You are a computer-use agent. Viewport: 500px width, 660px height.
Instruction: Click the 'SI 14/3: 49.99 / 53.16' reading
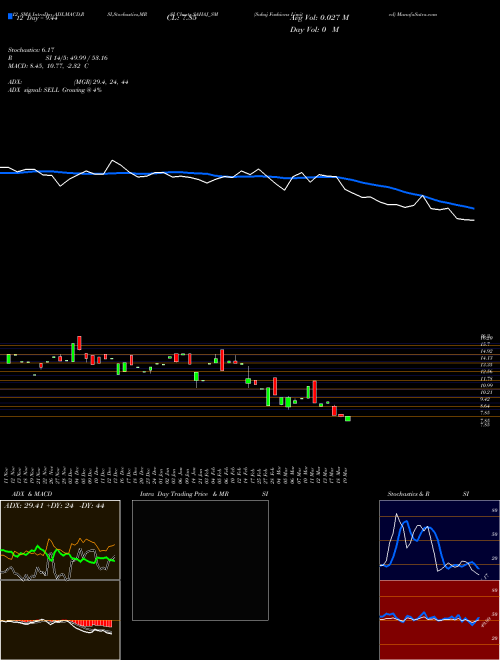pyautogui.click(x=77, y=58)
